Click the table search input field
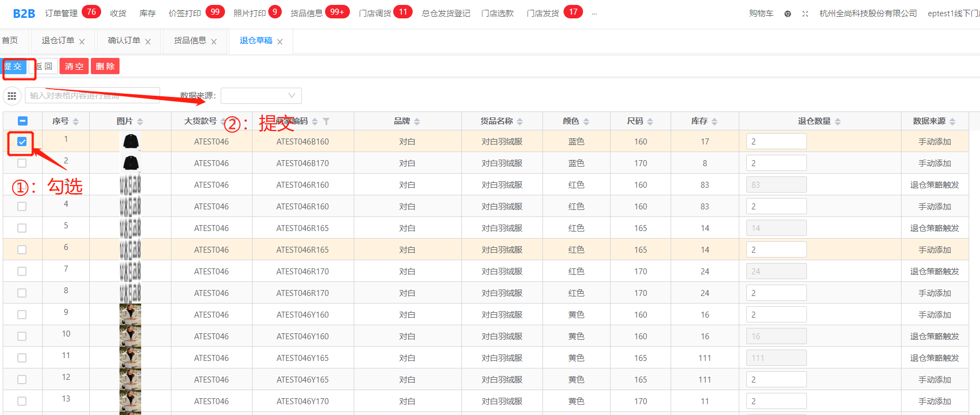 [x=92, y=96]
